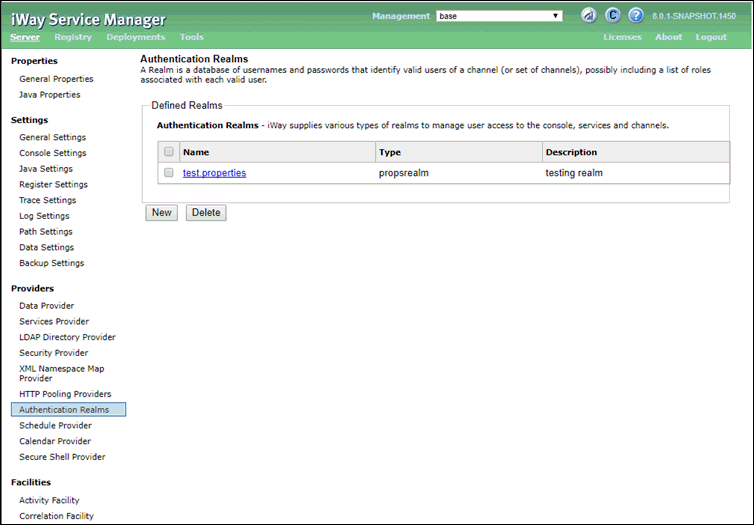Open the Licenses page
754x525 pixels.
pyautogui.click(x=622, y=37)
